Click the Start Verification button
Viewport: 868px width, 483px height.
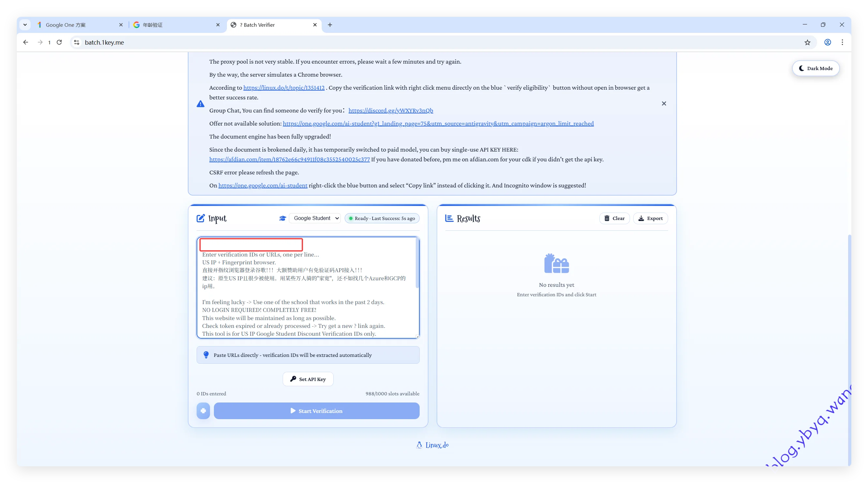tap(316, 411)
